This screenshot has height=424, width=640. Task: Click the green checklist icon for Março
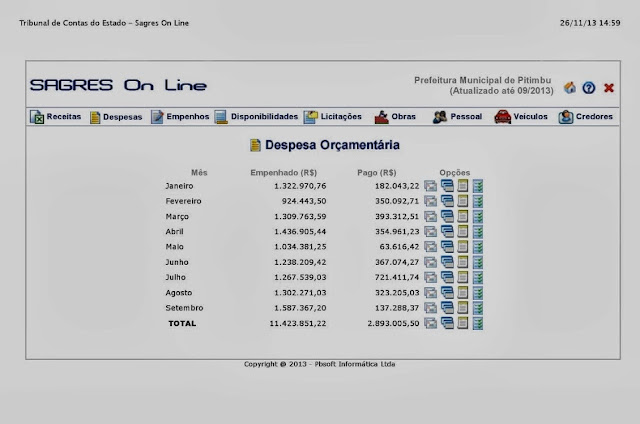[478, 217]
